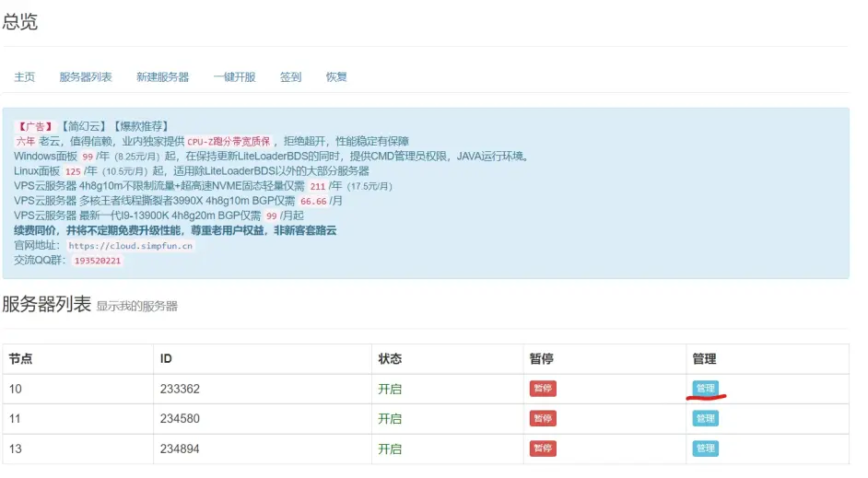The width and height of the screenshot is (868, 478).
Task: Open 管理 for server 234580
Action: [705, 419]
